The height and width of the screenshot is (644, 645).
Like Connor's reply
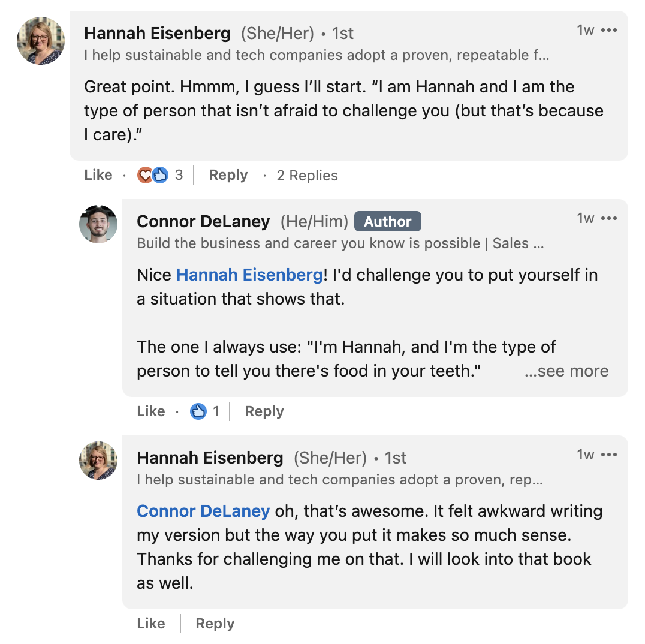[150, 411]
